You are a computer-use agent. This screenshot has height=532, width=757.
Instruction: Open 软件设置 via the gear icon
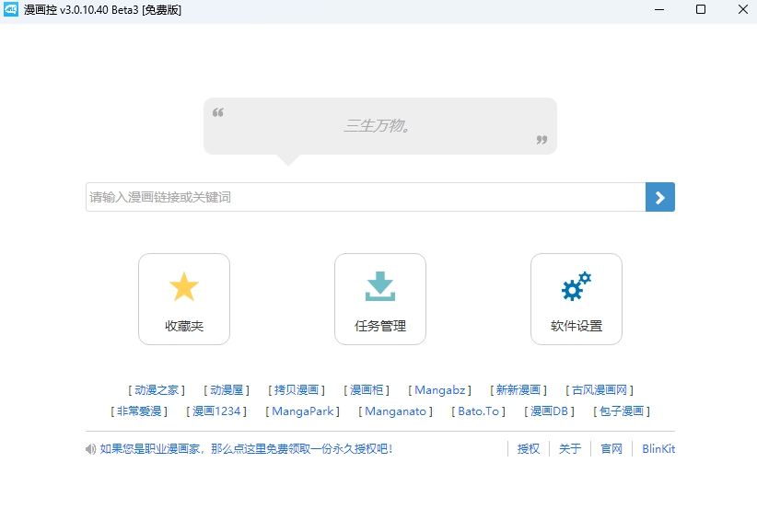pos(576,285)
